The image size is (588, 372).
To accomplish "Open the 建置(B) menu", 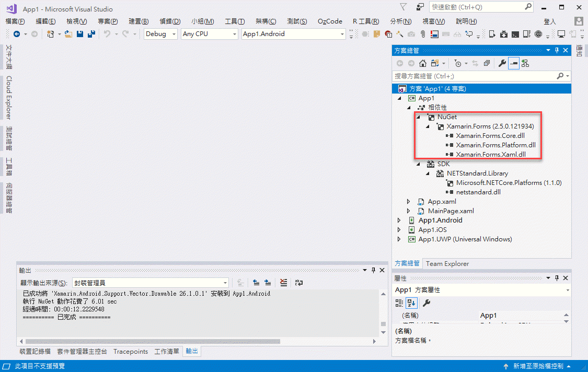I will click(139, 21).
